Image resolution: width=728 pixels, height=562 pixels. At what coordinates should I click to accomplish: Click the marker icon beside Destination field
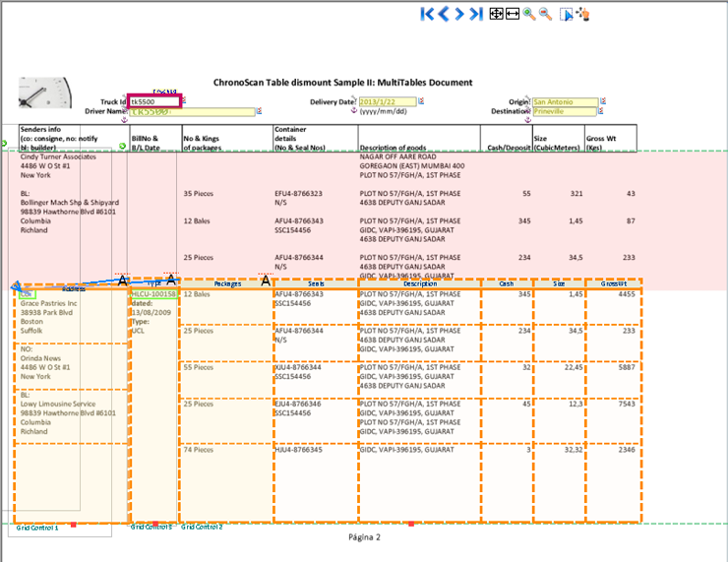pos(601,110)
